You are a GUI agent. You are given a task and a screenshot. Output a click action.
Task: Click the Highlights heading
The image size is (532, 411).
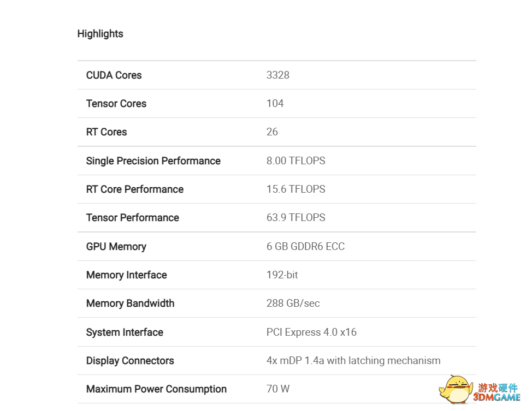click(x=100, y=34)
